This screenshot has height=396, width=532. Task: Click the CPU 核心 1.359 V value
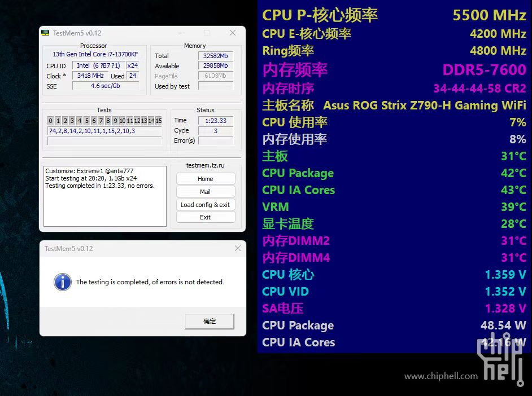505,274
